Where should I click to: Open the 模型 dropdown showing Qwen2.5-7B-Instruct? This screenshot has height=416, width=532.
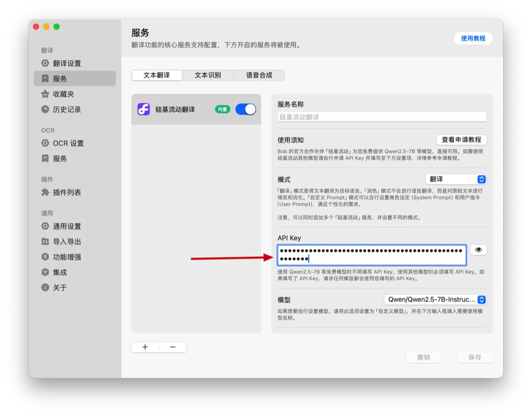click(x=435, y=299)
